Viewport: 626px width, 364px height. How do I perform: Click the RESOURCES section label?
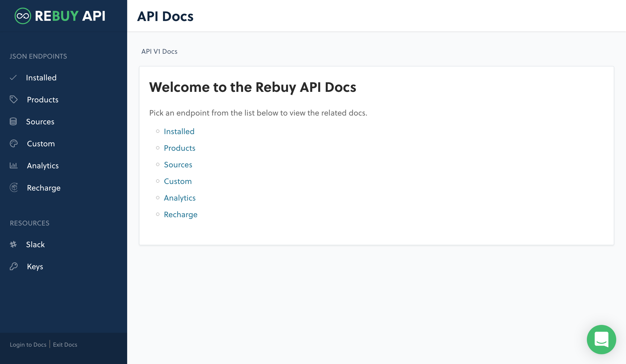point(30,223)
